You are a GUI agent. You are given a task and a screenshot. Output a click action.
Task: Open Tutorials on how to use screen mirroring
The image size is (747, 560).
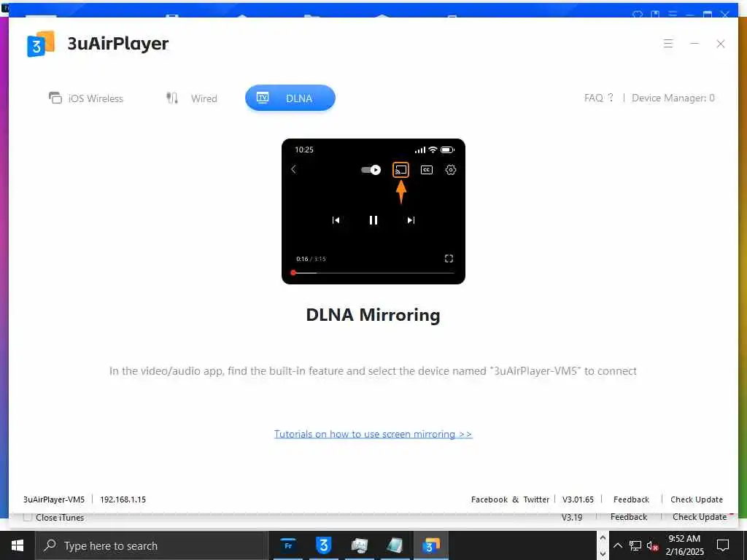[373, 434]
